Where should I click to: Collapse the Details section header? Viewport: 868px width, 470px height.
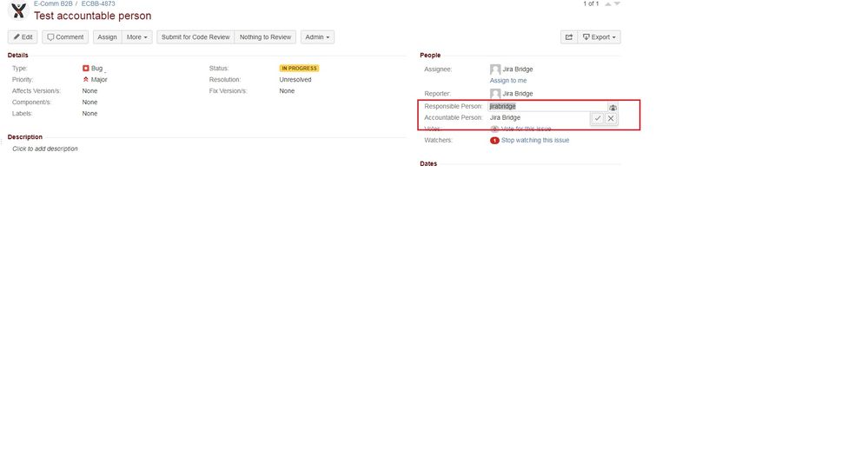[17, 56]
